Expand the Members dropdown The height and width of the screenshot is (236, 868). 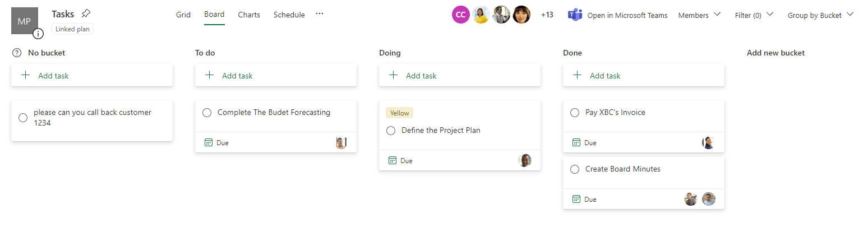click(699, 15)
